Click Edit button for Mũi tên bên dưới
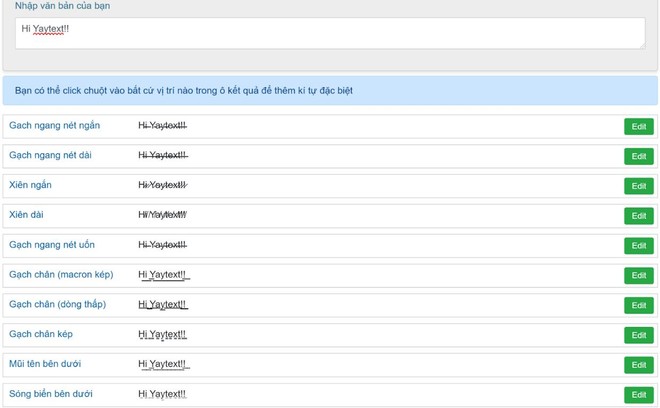660x408 pixels. pyautogui.click(x=639, y=365)
